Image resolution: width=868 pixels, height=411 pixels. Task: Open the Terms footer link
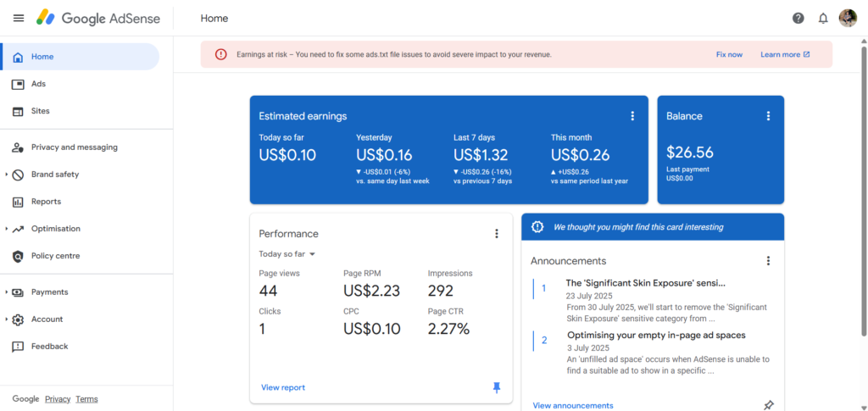pyautogui.click(x=87, y=399)
